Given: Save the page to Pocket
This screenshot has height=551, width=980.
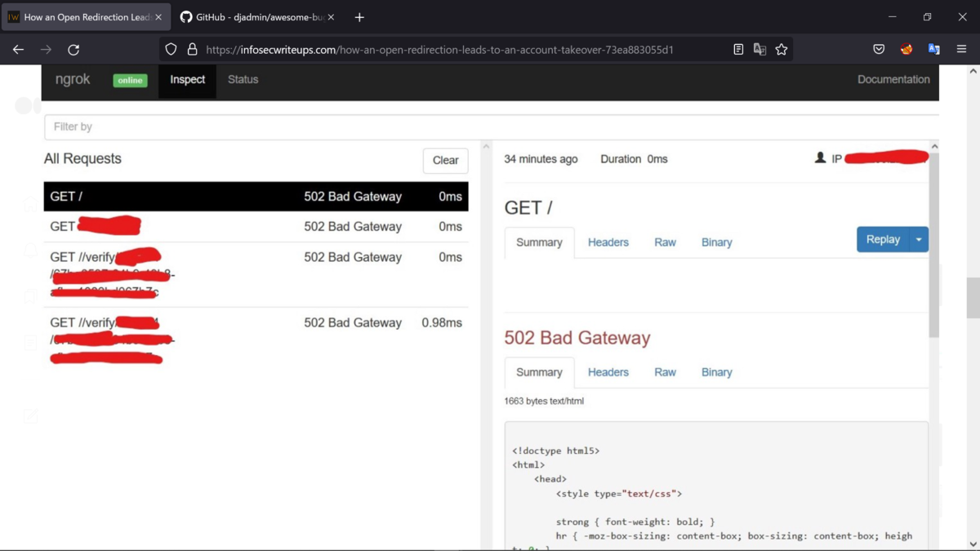Looking at the screenshot, I should point(879,50).
